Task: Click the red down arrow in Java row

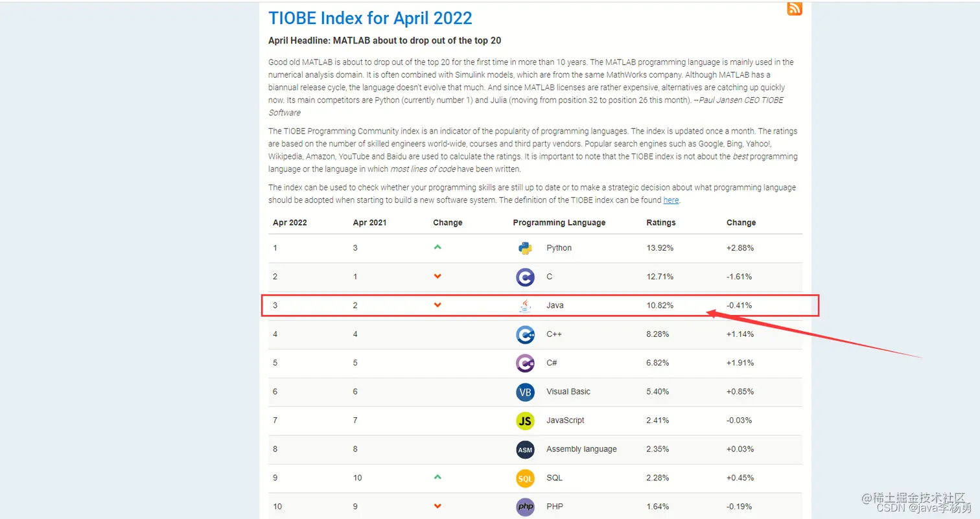Action: click(437, 305)
